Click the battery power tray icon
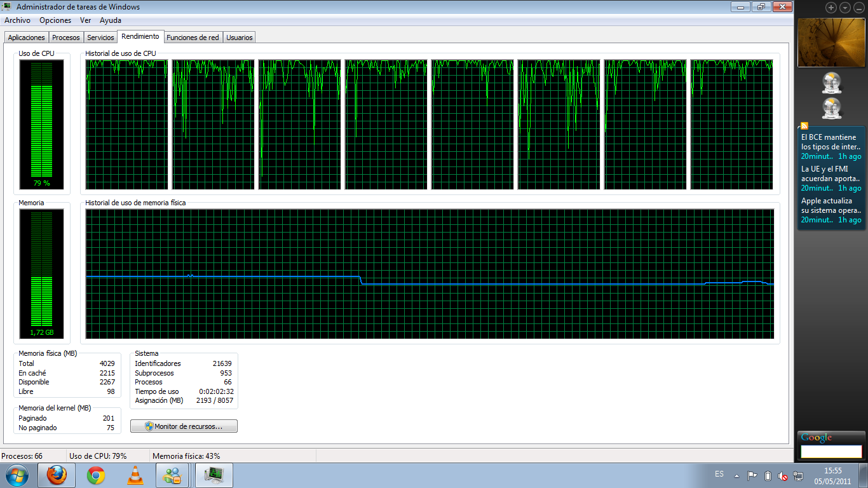Screen dimensions: 868x488 pyautogui.click(x=768, y=475)
